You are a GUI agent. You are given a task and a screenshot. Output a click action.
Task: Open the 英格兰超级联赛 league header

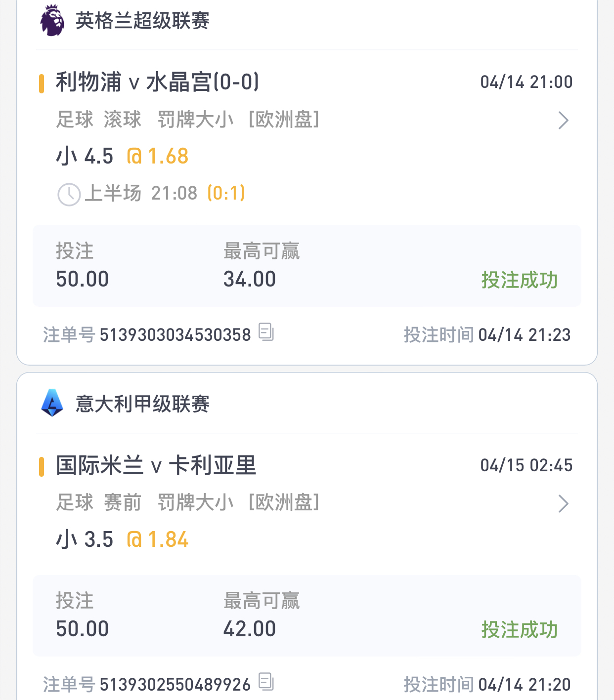142,21
